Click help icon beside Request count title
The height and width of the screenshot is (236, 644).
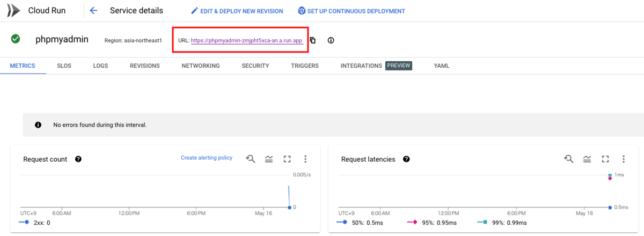pos(78,159)
